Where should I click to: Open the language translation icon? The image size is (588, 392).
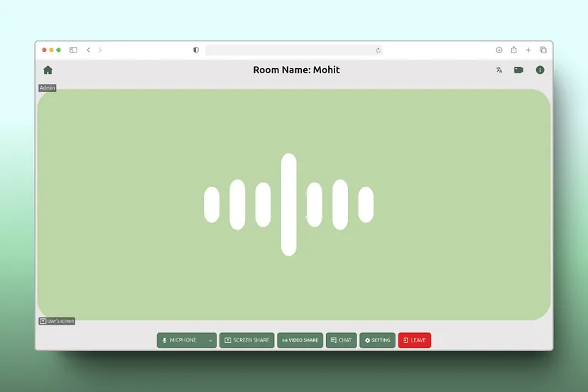tap(499, 70)
